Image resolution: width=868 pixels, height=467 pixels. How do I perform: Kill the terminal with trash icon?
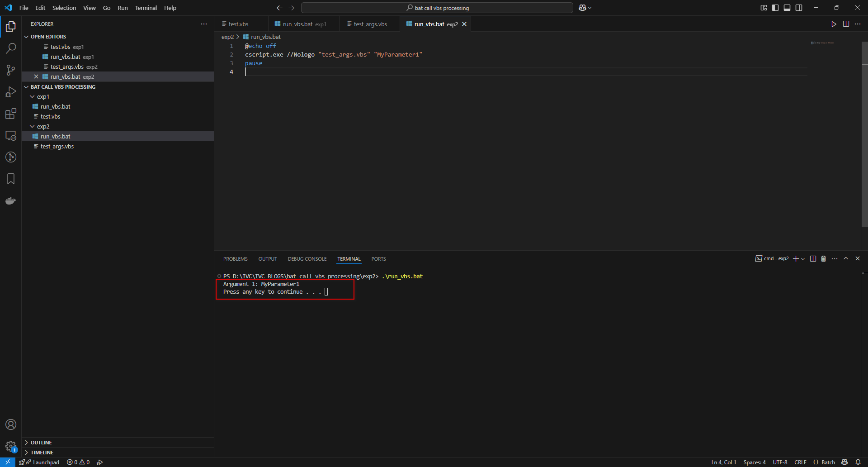pos(823,259)
